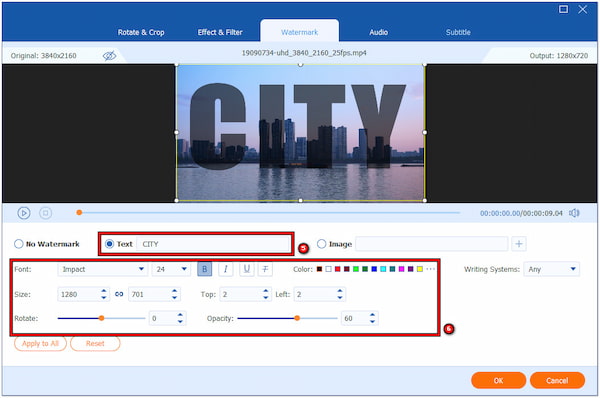This screenshot has width=600, height=398.
Task: Click the Opacity slider handle
Action: tap(297, 318)
